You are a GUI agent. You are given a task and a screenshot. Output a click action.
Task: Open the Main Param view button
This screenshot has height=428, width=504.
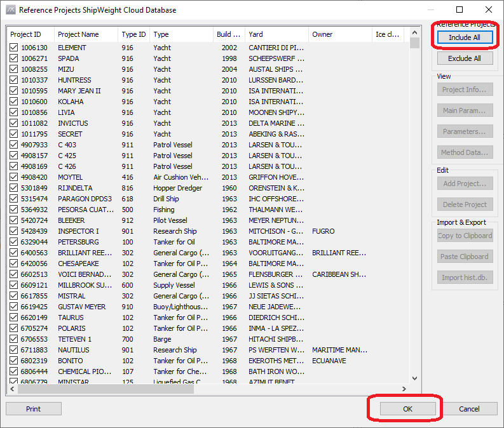[x=465, y=110]
